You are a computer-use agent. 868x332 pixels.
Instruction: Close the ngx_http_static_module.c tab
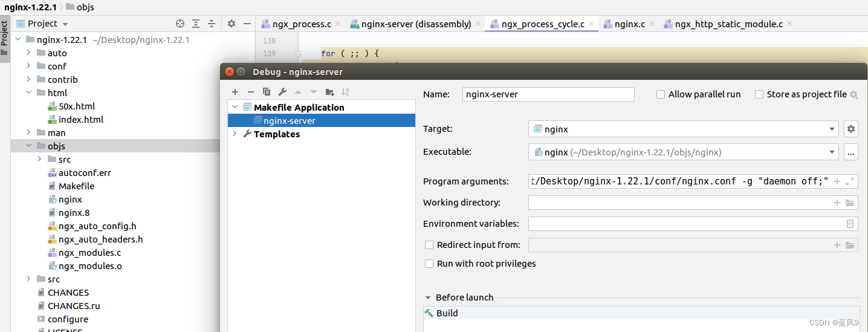[790, 24]
